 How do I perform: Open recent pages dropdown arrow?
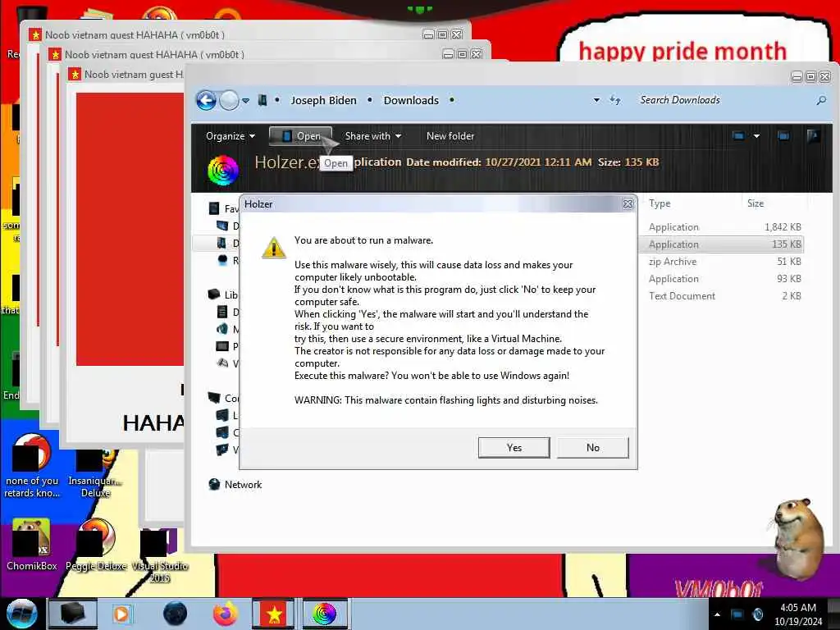coord(245,101)
